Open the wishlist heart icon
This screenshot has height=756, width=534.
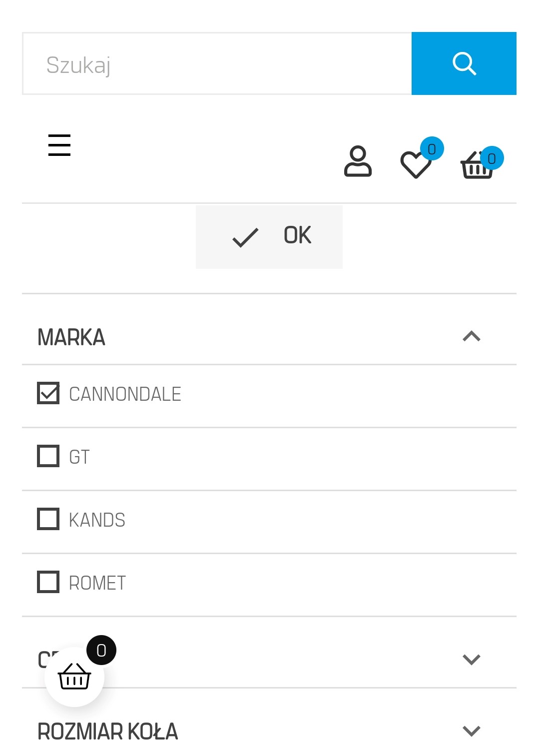[415, 165]
